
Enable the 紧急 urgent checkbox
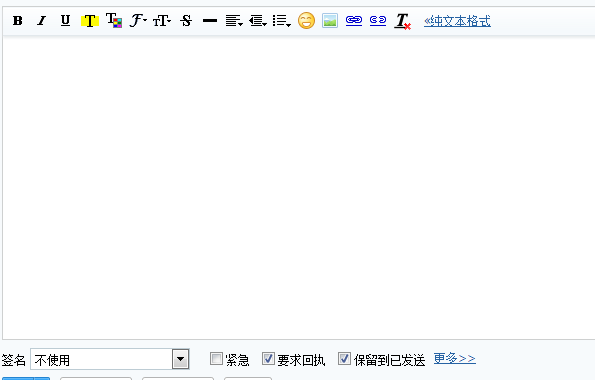(216, 359)
